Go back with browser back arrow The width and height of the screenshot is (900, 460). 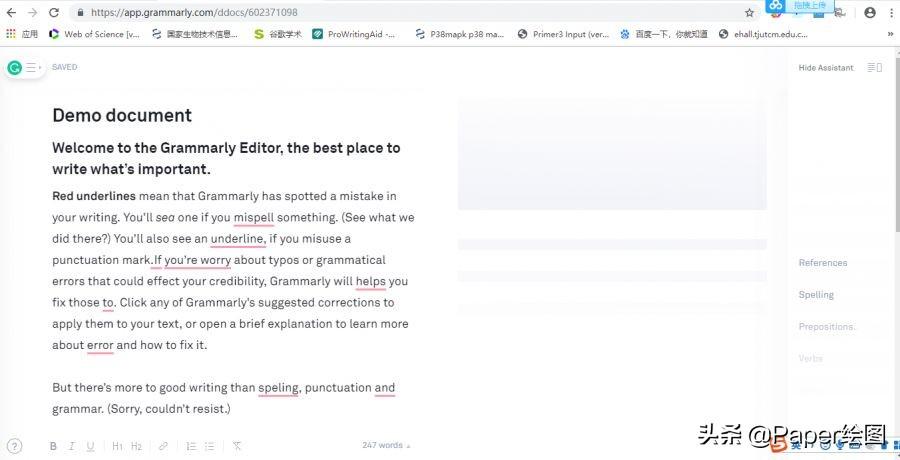tap(11, 12)
